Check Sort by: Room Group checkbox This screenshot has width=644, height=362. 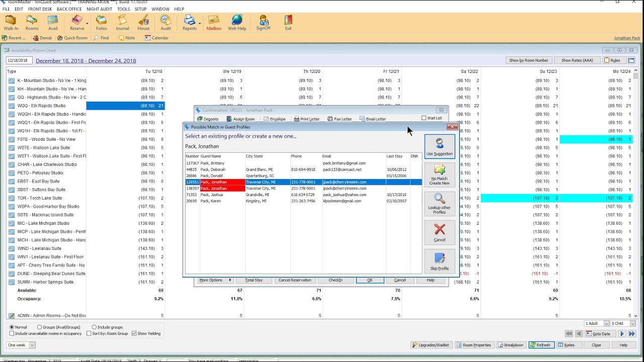point(89,334)
